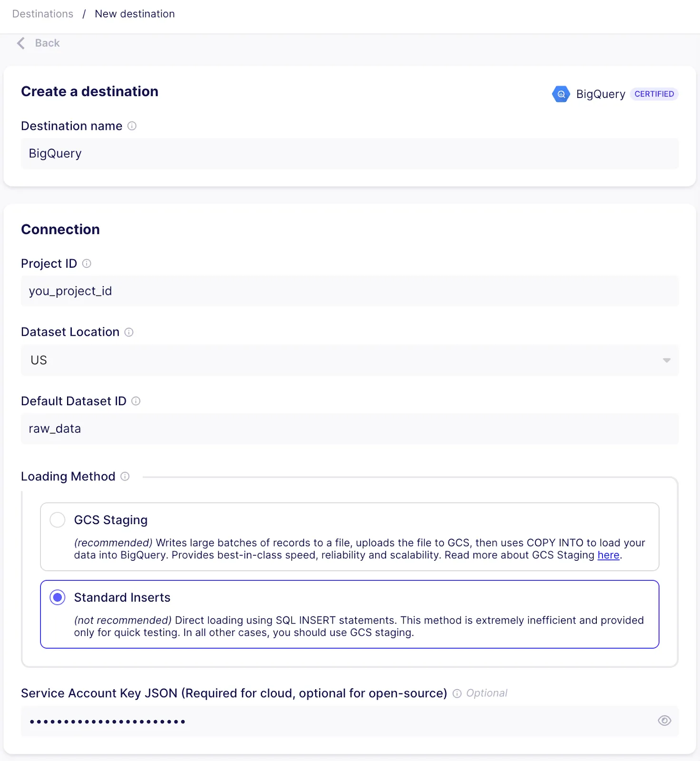Select the GCS Staging radio button
Image resolution: width=700 pixels, height=761 pixels.
point(58,520)
